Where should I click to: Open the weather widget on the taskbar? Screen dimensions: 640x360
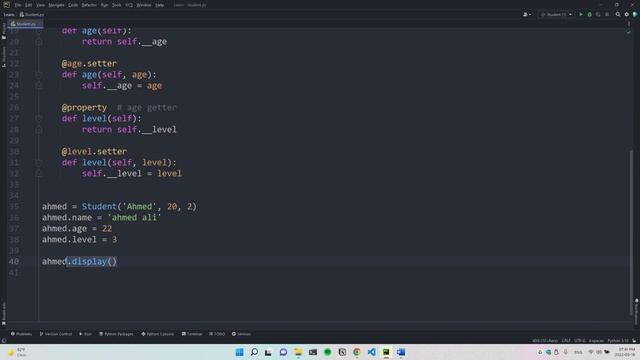point(17,352)
